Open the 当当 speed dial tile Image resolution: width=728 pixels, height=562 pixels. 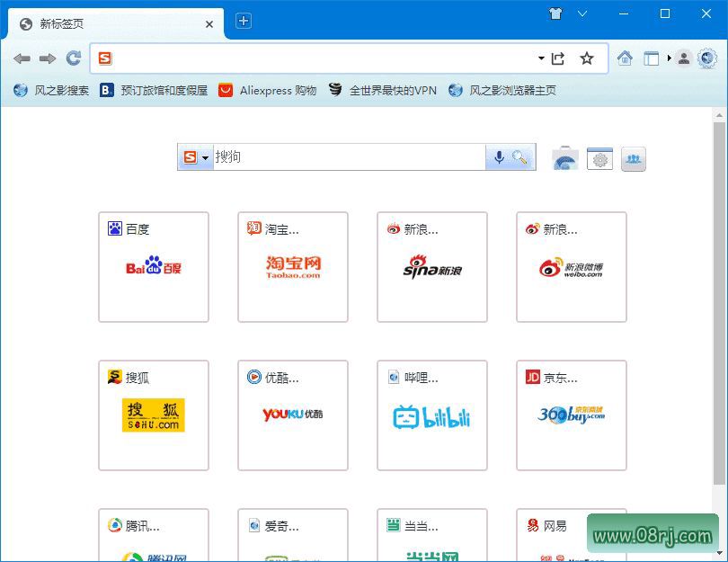pos(432,535)
